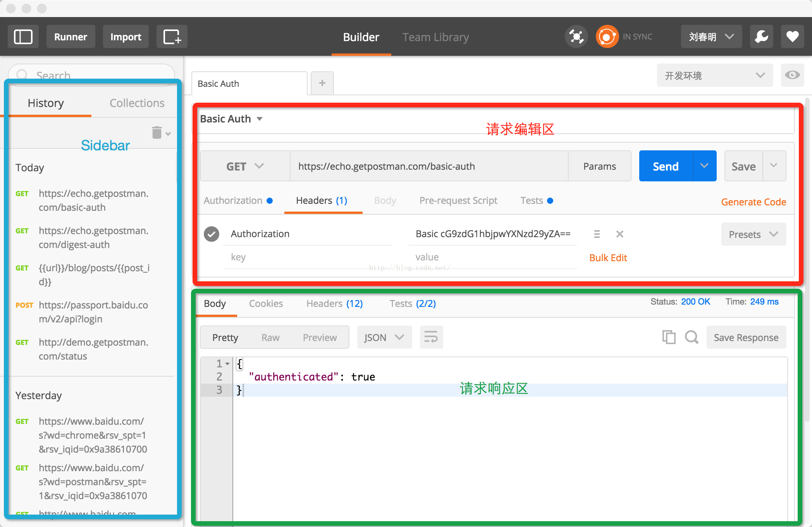Open settings wrench icon
812x527 pixels.
coord(761,37)
